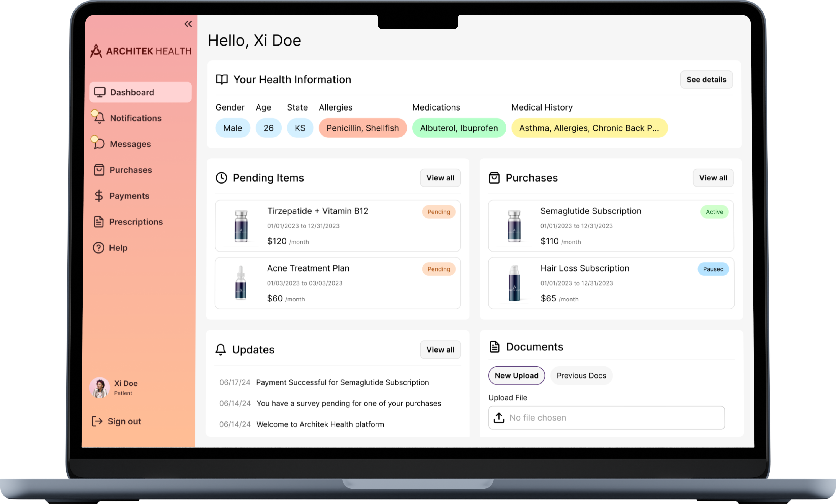Image resolution: width=836 pixels, height=504 pixels.
Task: Click the Purchases bag icon in sidebar
Action: 99,170
